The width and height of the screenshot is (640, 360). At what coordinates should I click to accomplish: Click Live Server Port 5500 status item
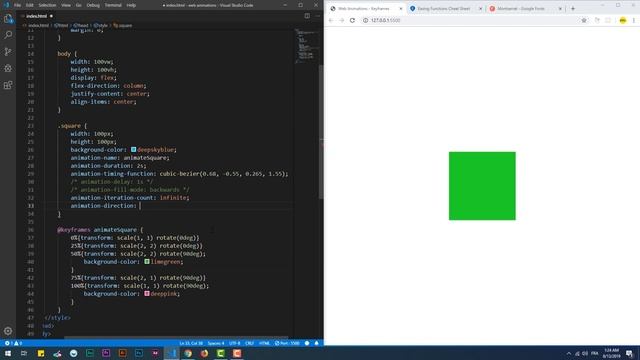coord(287,343)
